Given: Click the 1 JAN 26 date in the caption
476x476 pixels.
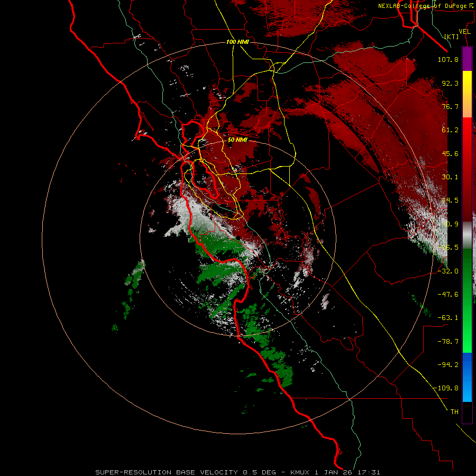Looking at the screenshot, I should pyautogui.click(x=334, y=472).
